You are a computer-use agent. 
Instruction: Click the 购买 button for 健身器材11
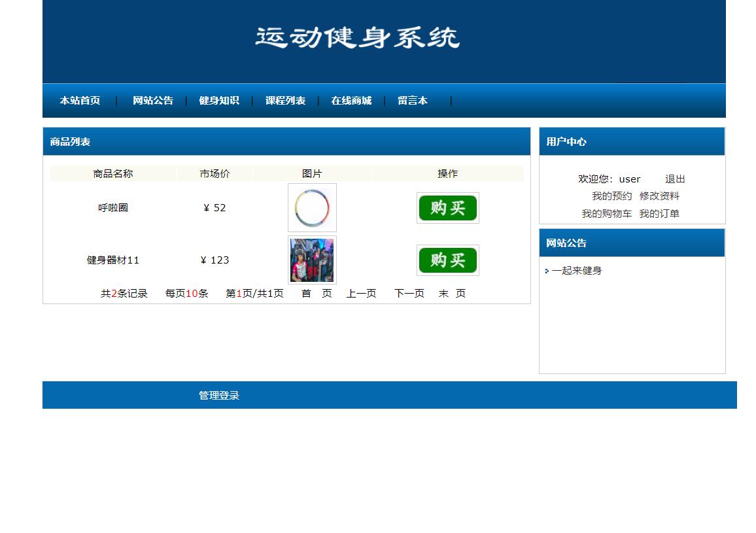tap(447, 260)
